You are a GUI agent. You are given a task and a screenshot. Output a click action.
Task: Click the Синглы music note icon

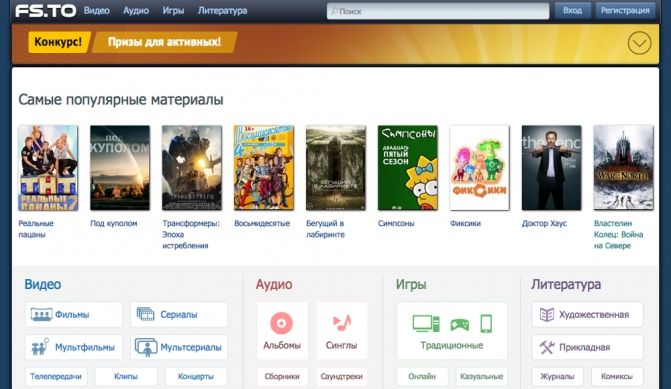pyautogui.click(x=341, y=323)
